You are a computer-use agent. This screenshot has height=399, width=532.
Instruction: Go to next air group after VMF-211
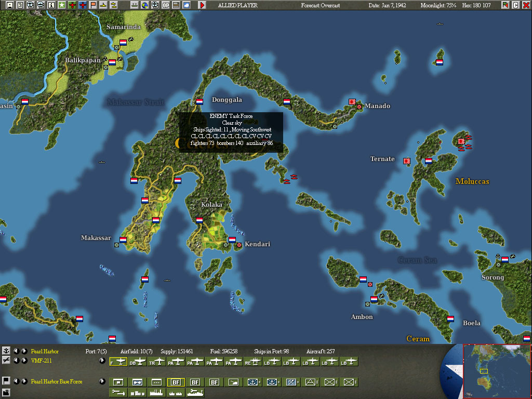coord(24,361)
